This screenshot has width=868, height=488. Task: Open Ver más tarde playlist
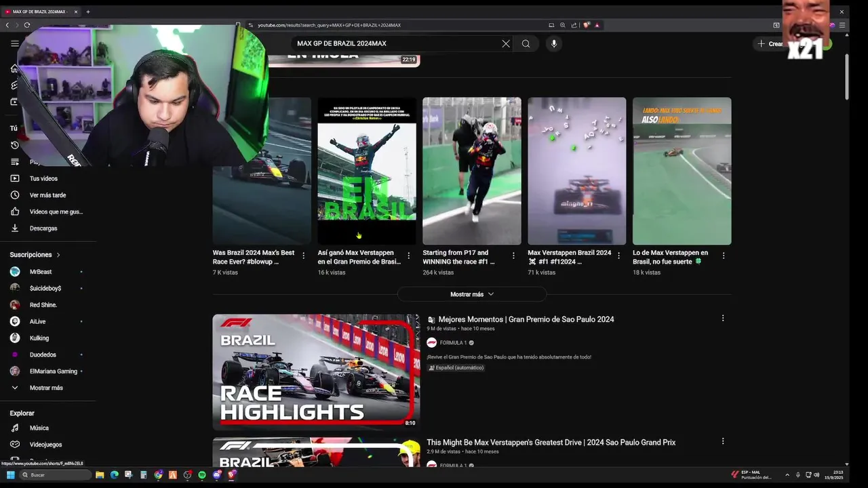tap(48, 195)
